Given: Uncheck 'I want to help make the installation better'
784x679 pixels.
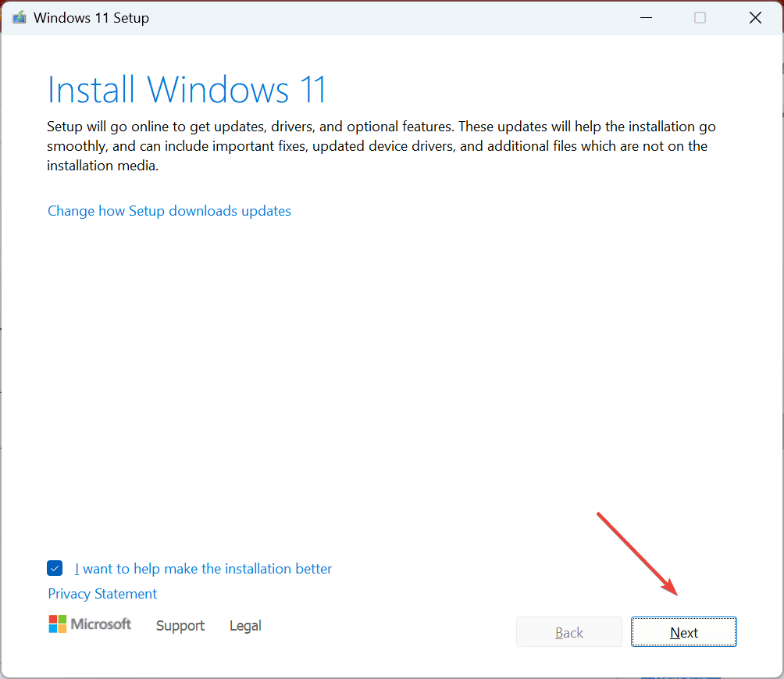Looking at the screenshot, I should (x=55, y=568).
